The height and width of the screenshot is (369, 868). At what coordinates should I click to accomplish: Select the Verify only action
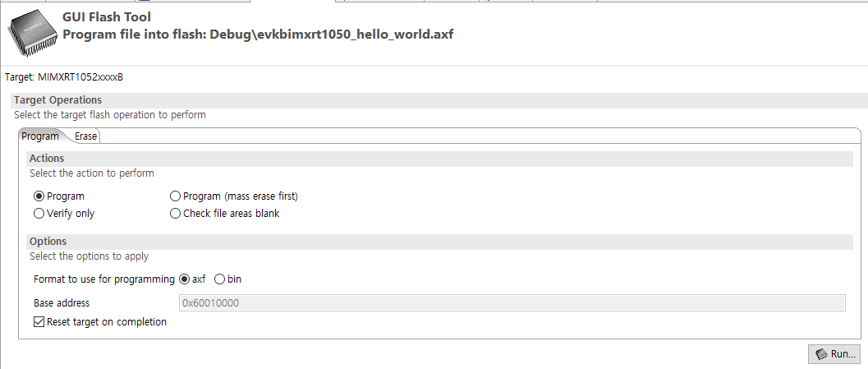pyautogui.click(x=39, y=214)
